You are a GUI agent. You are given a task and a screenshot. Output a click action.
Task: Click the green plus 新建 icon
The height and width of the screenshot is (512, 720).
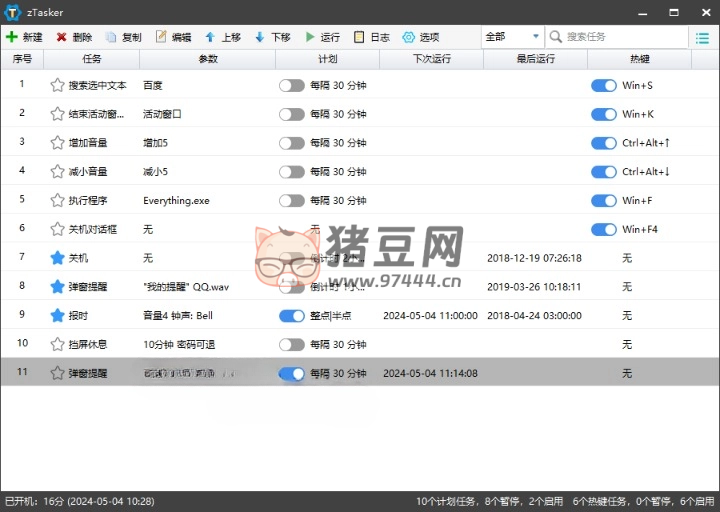[11, 37]
